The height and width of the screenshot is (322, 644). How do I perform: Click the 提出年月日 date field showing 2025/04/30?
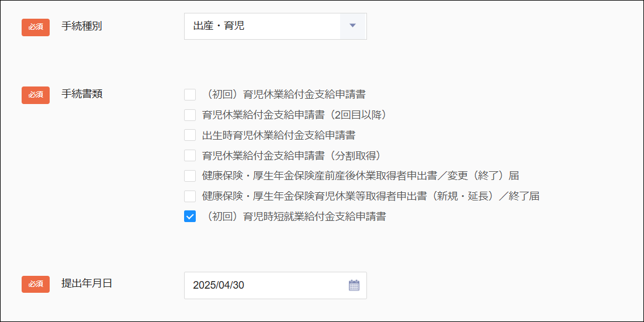pos(275,285)
